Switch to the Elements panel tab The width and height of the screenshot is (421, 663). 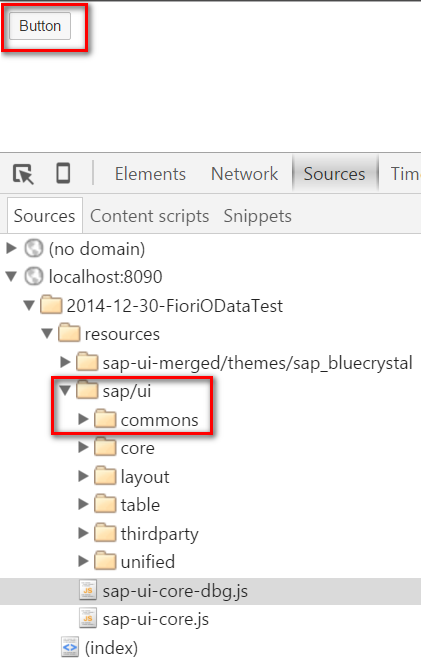pyautogui.click(x=150, y=174)
